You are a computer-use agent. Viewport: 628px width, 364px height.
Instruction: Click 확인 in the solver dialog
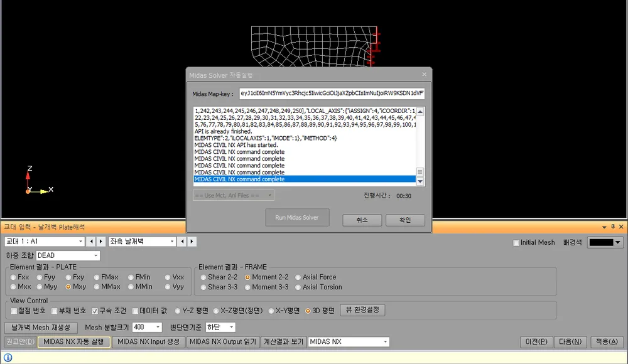405,220
